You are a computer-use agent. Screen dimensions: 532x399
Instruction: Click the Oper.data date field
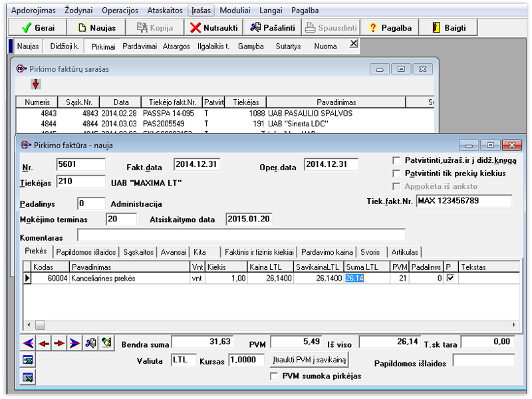(331, 164)
